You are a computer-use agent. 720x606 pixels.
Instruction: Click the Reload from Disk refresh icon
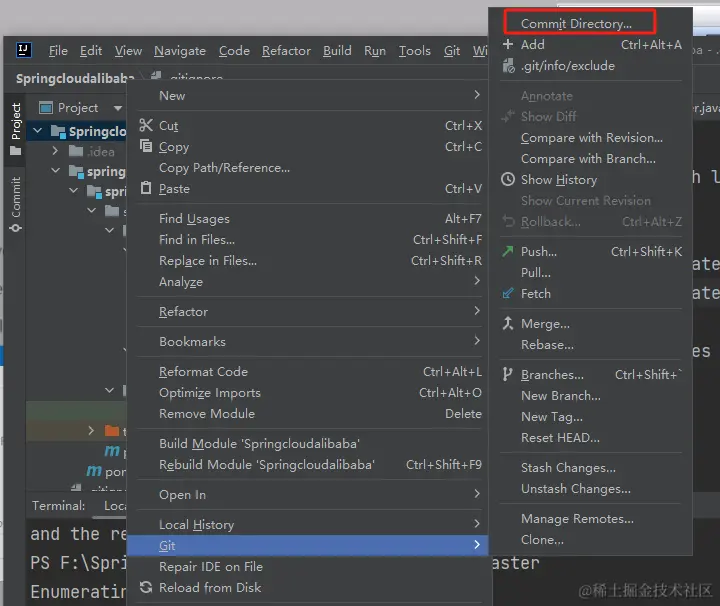146,587
